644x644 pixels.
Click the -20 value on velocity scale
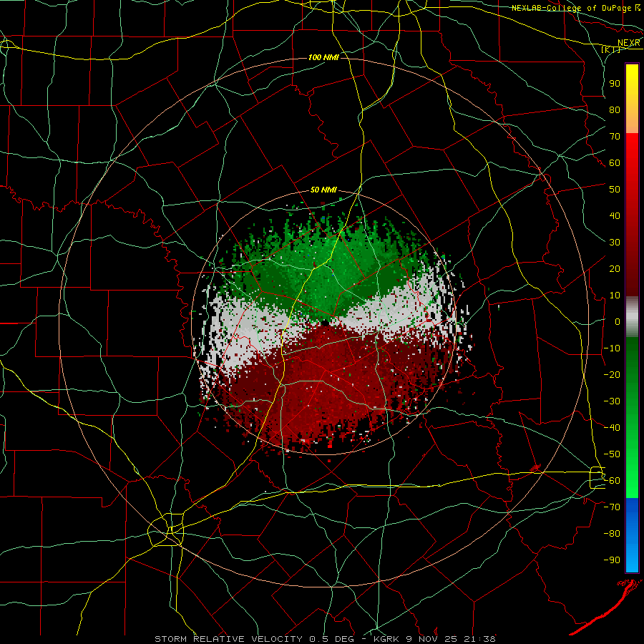(x=612, y=374)
